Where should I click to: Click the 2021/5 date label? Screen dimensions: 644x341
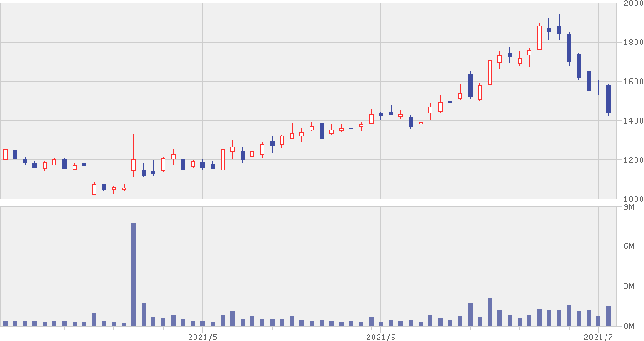tap(202, 336)
